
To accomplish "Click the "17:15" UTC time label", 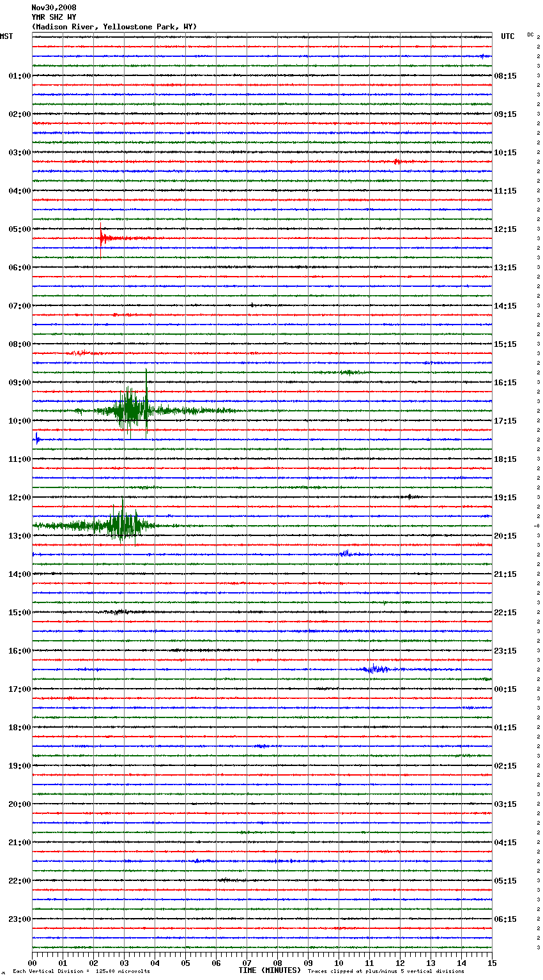I will [505, 421].
